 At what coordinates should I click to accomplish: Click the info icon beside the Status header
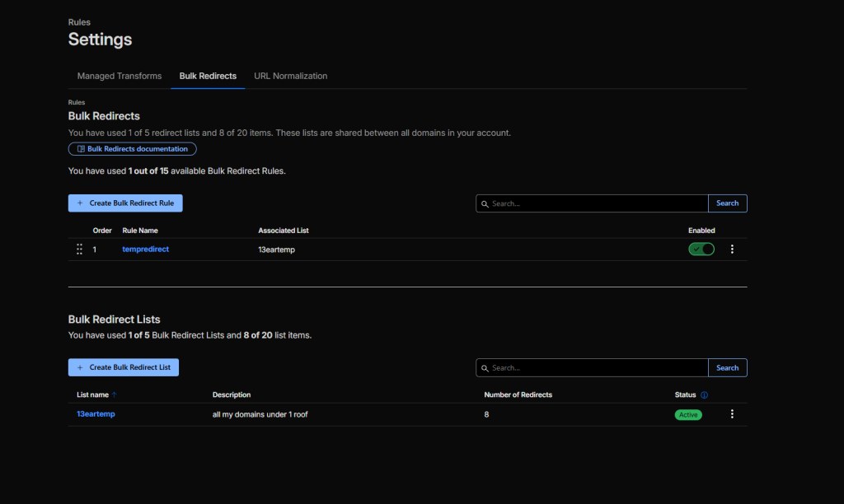click(704, 395)
